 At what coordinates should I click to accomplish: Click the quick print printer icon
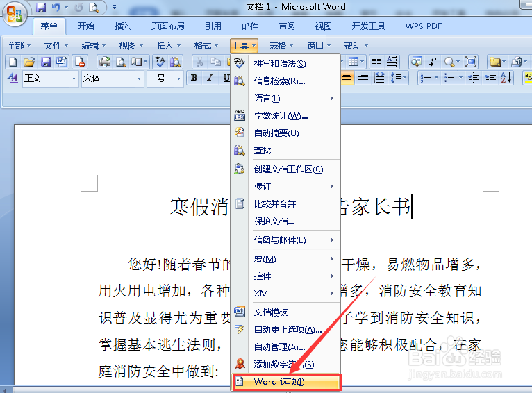pos(104,62)
